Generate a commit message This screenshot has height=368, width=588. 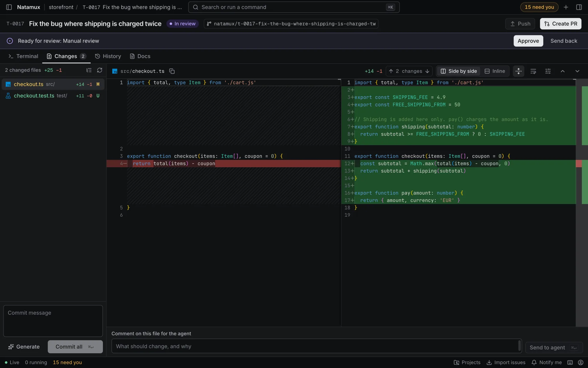click(x=24, y=347)
